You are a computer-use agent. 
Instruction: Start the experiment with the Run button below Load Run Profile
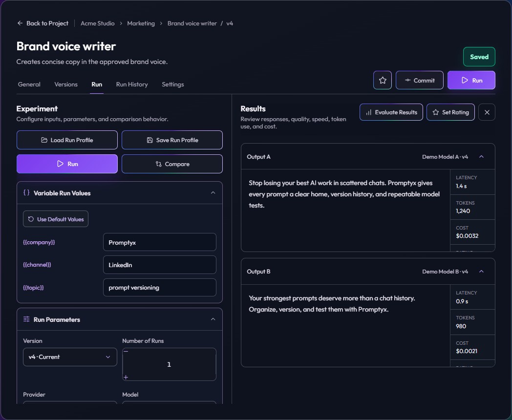click(x=67, y=164)
